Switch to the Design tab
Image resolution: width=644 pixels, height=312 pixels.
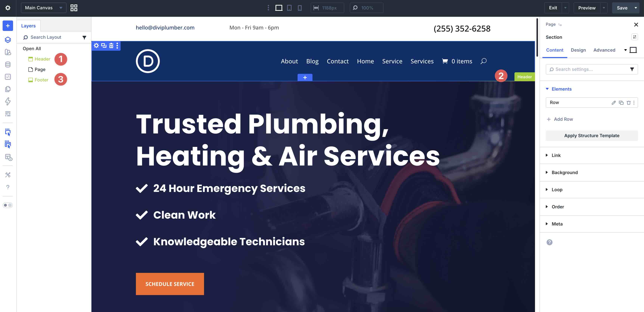[x=578, y=50]
